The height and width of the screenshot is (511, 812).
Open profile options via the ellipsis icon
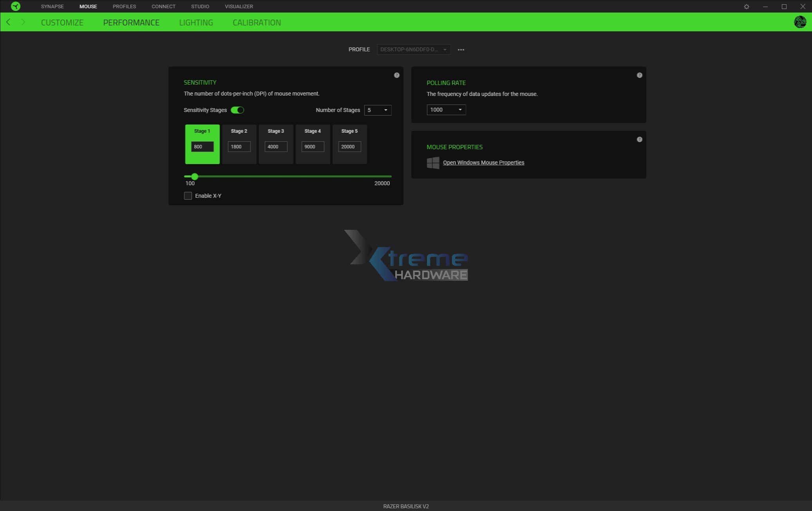pyautogui.click(x=461, y=49)
